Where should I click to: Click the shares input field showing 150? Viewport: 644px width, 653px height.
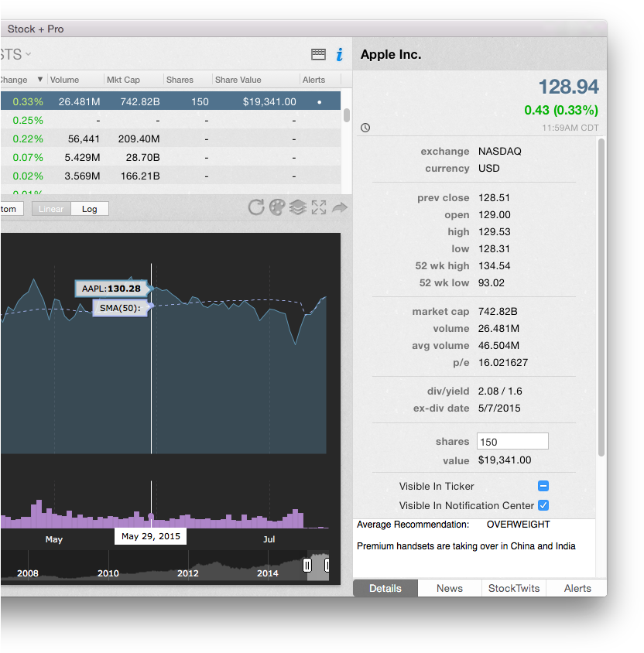click(512, 442)
